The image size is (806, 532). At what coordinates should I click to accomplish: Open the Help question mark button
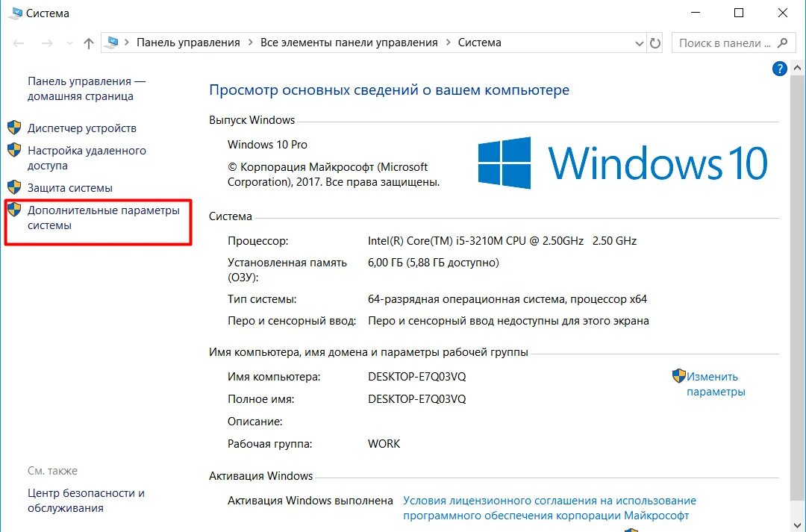[779, 69]
